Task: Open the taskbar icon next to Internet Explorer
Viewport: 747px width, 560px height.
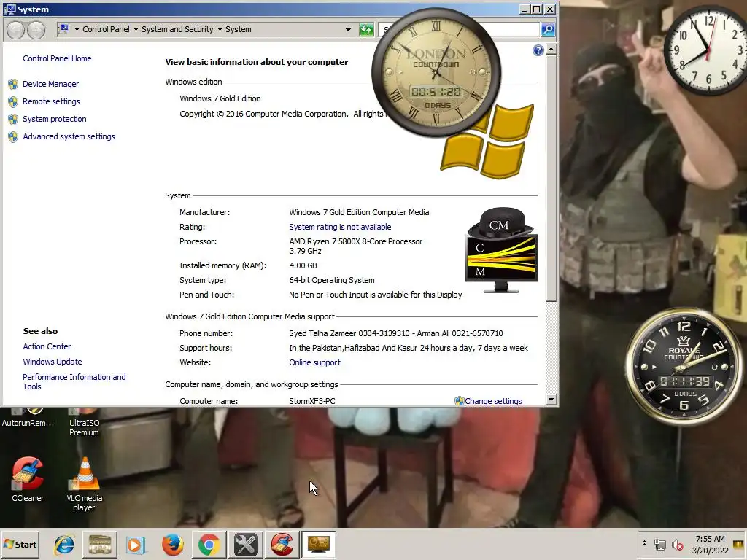Action: 99,544
